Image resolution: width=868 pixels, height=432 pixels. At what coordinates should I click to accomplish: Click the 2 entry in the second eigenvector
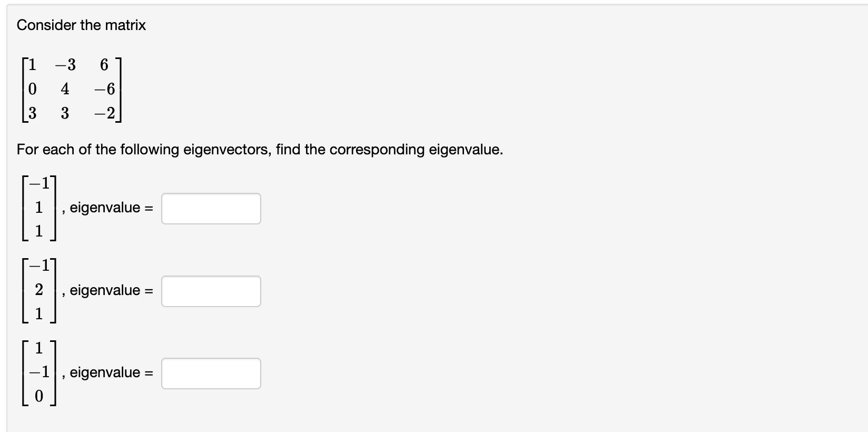pos(38,290)
